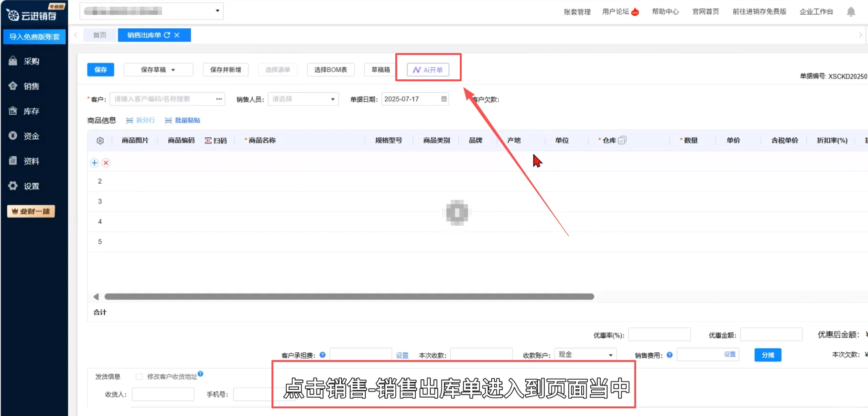The image size is (868, 416).
Task: Go to 官网首页
Action: [x=705, y=11]
